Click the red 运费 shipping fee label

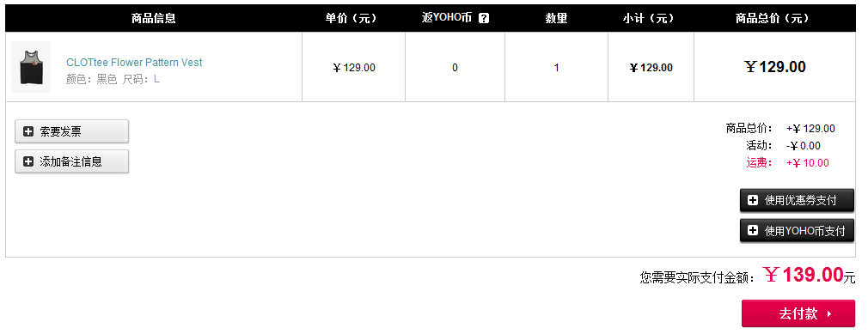point(759,162)
